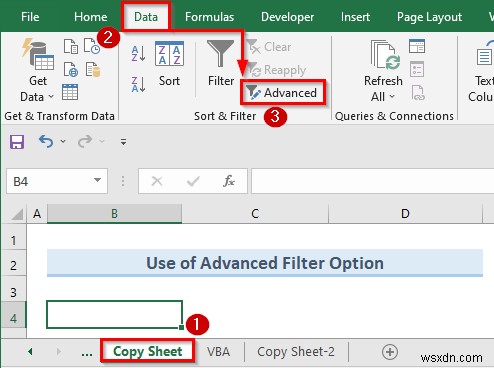
Task: Sort A to Z ascending
Action: click(138, 54)
